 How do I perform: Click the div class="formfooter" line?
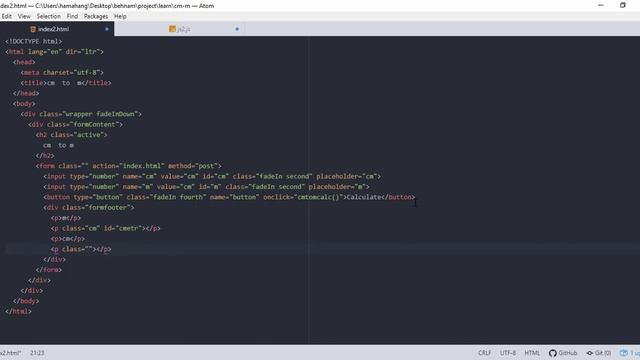pyautogui.click(x=89, y=207)
